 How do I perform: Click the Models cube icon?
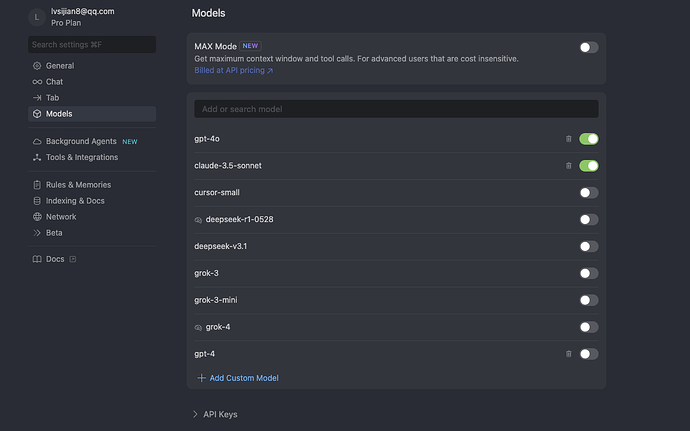pyautogui.click(x=37, y=114)
